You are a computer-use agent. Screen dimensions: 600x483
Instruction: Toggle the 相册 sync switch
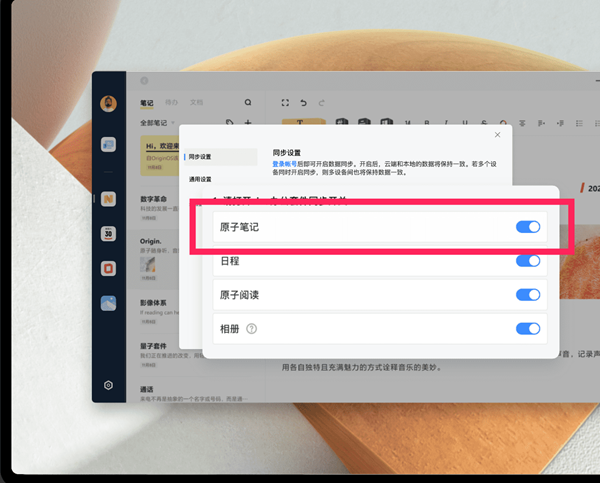click(528, 329)
